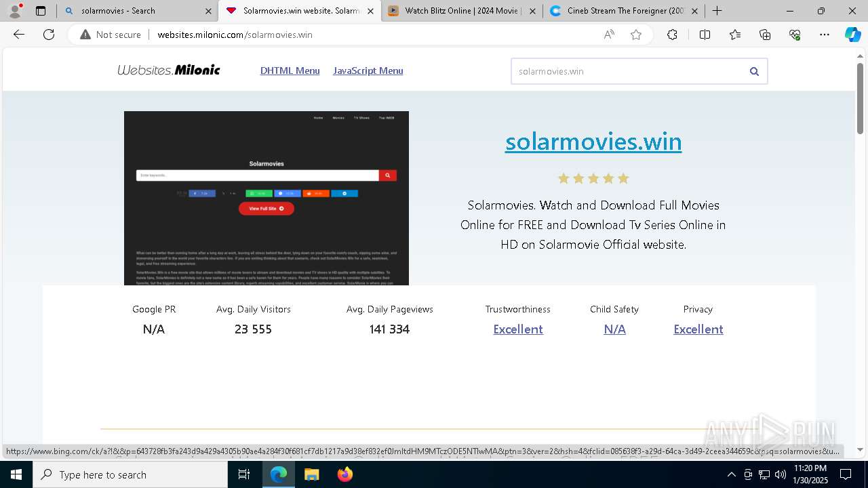
Task: Open Browser essentials icon
Action: 795,35
